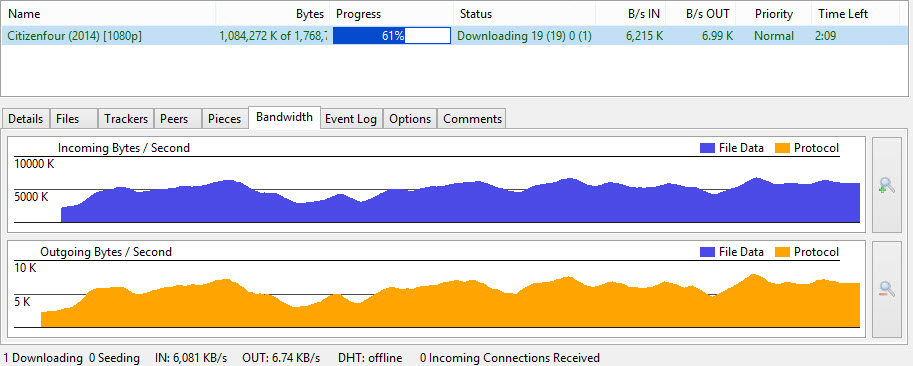Viewport: 913px width, 366px height.
Task: View the Event Log tab
Action: 351,119
